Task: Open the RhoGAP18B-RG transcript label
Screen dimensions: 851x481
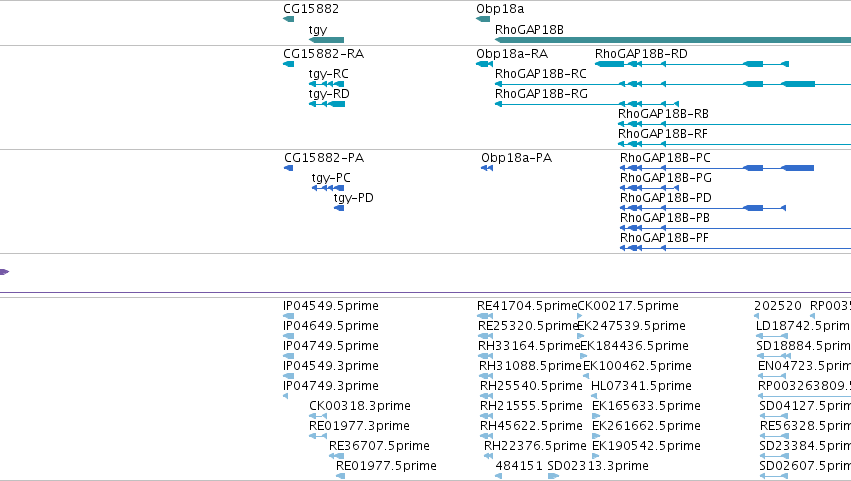Action: coord(541,94)
